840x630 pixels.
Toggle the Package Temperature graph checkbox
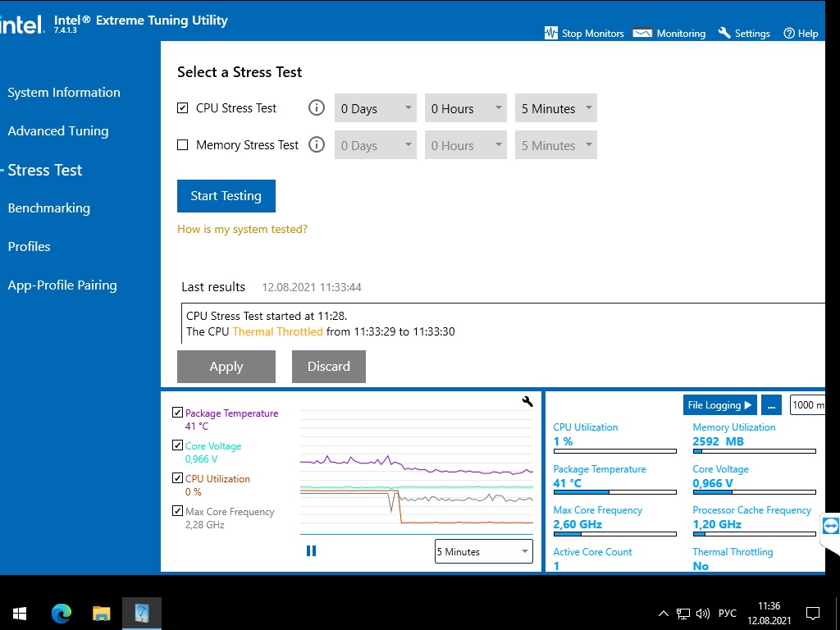pos(177,413)
